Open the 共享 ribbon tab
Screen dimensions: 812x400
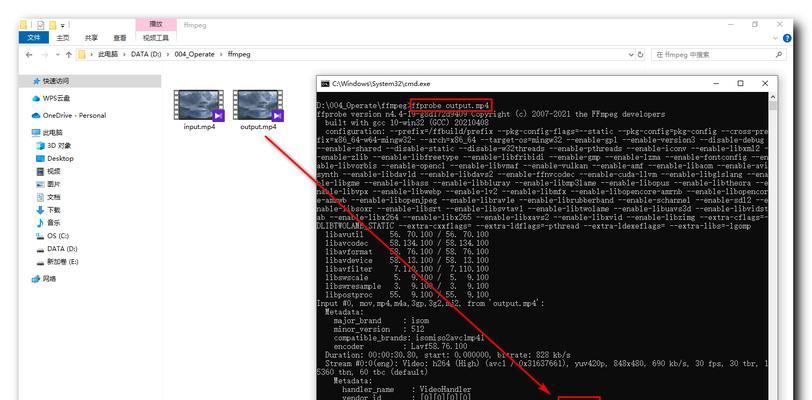(91, 37)
